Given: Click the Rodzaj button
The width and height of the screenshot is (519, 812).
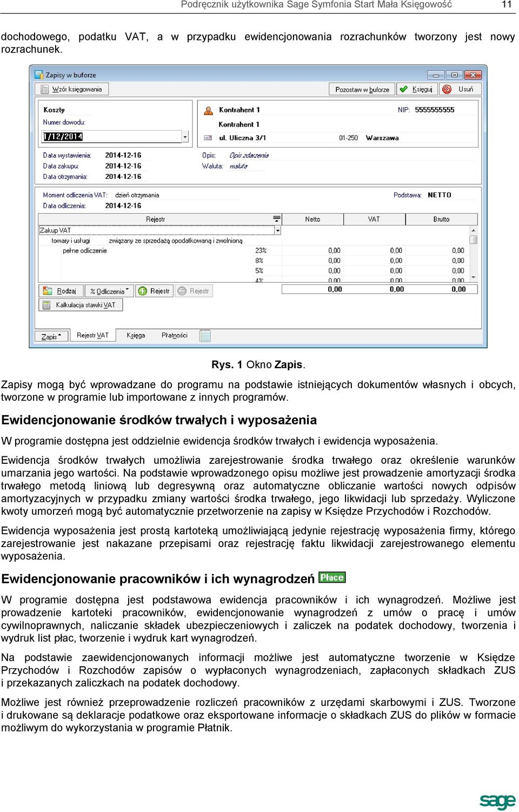Looking at the screenshot, I should point(61,291).
